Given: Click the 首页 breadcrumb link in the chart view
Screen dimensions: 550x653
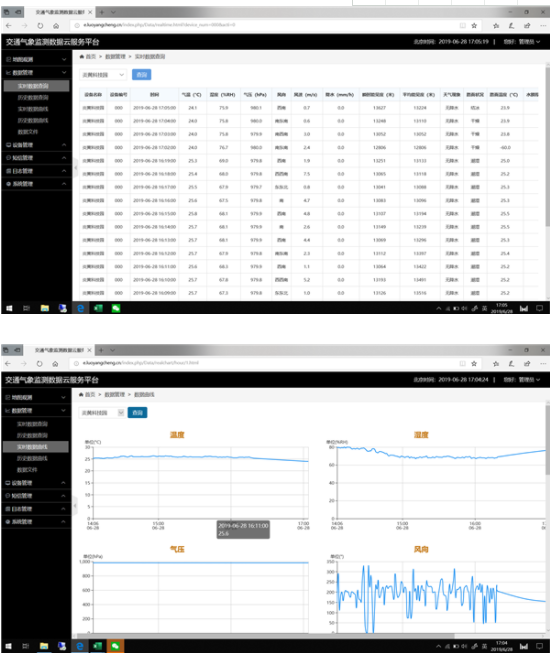Looking at the screenshot, I should click(90, 394).
